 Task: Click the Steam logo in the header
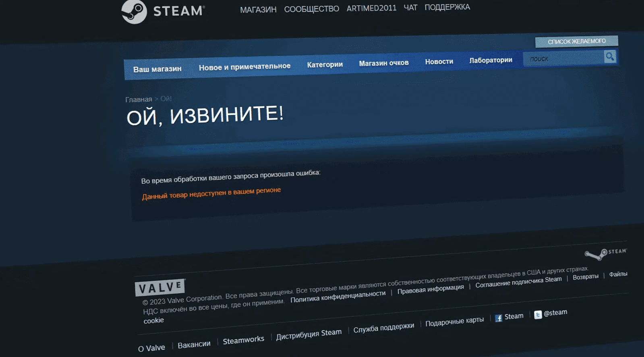click(164, 12)
